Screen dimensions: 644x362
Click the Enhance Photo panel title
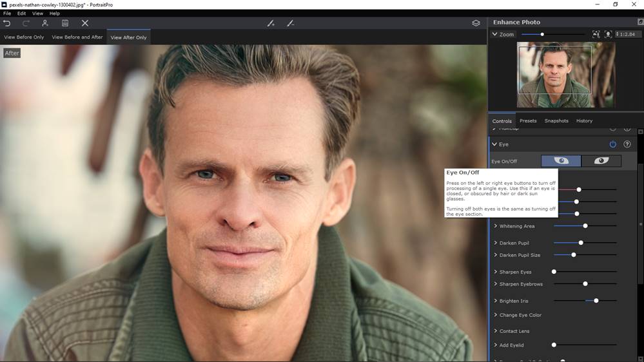(516, 22)
